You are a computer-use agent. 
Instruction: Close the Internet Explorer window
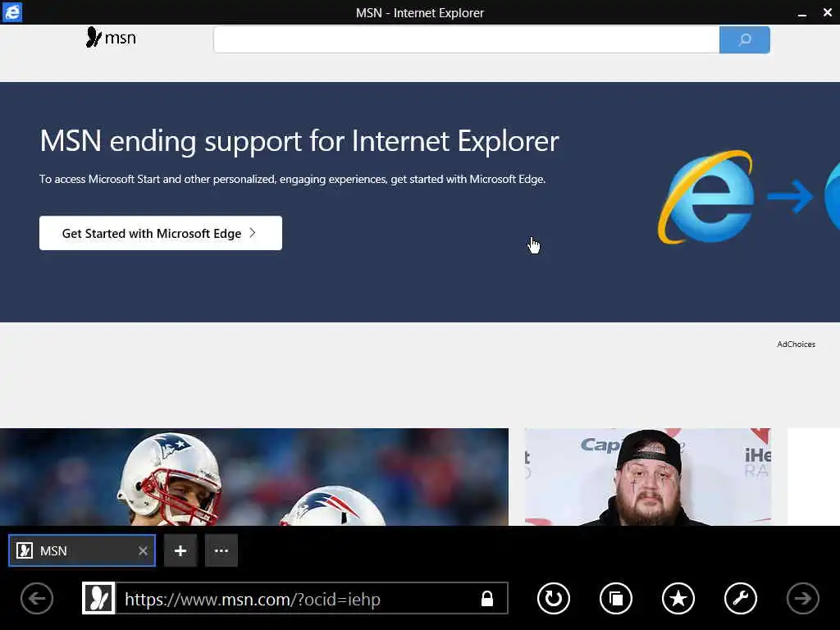(x=828, y=12)
